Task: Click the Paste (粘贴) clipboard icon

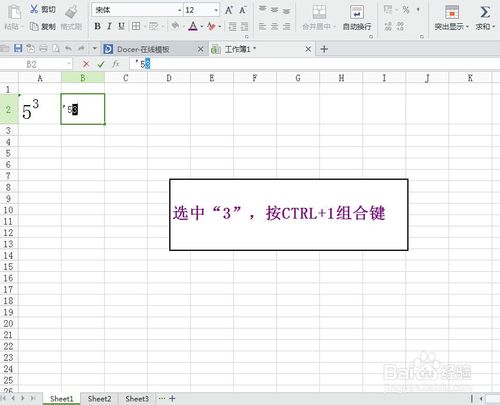Action: (14, 12)
